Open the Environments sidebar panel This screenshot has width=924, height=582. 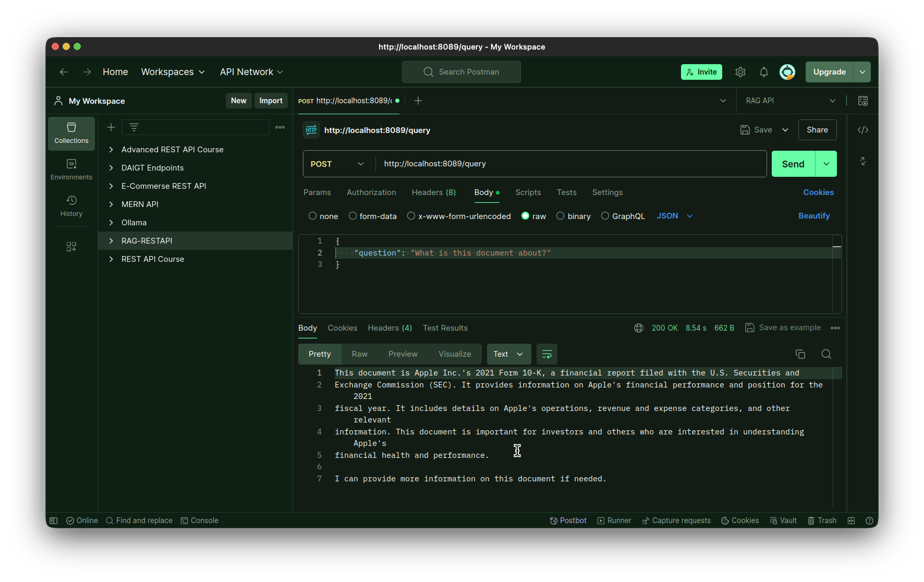point(71,170)
